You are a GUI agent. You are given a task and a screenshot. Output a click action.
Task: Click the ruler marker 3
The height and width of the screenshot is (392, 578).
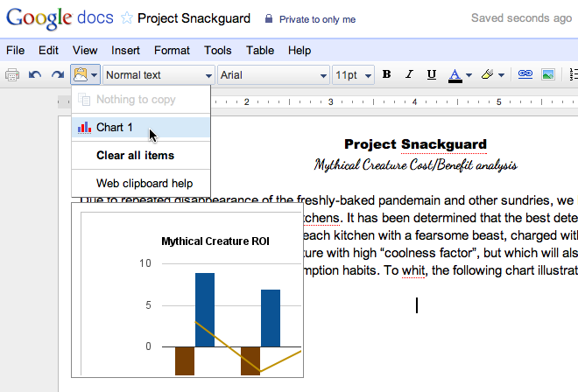tap(331, 102)
